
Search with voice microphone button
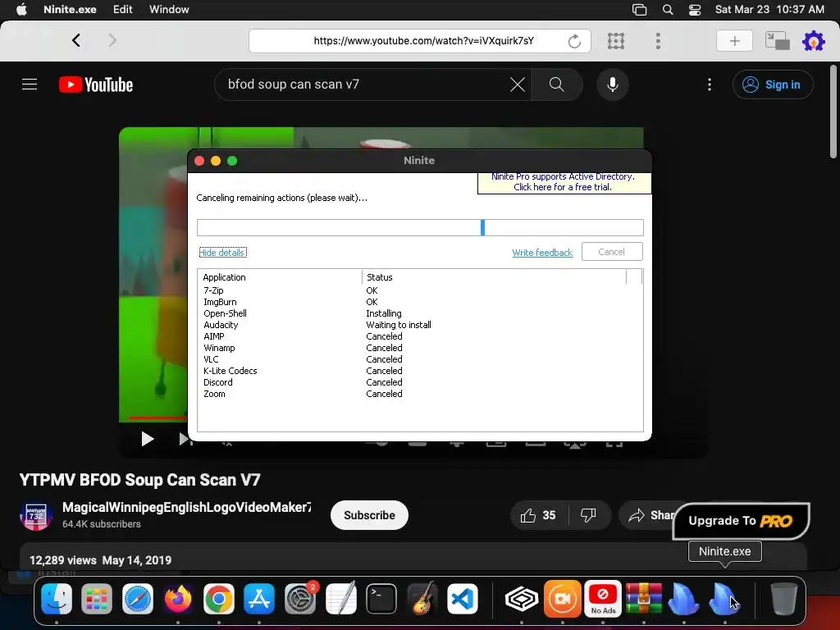tap(612, 84)
